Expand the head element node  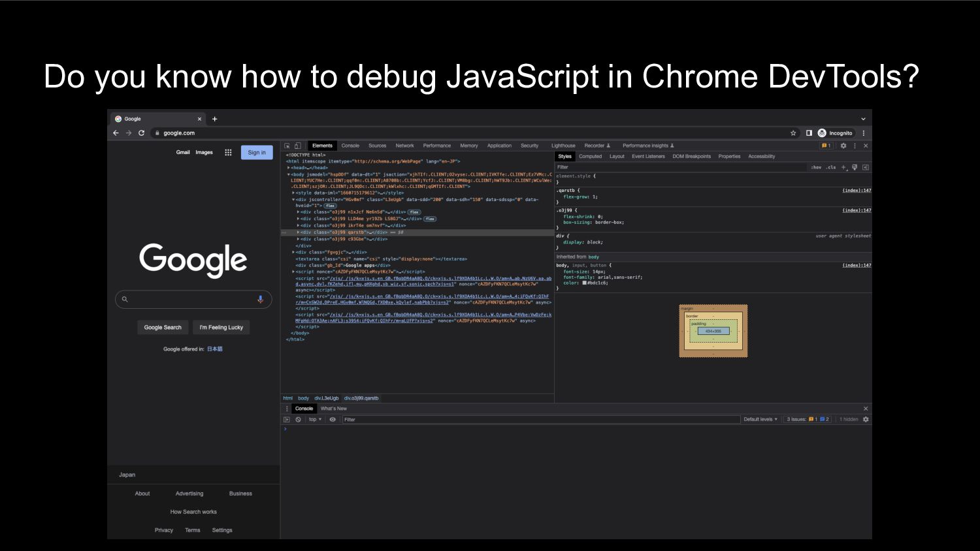[289, 168]
